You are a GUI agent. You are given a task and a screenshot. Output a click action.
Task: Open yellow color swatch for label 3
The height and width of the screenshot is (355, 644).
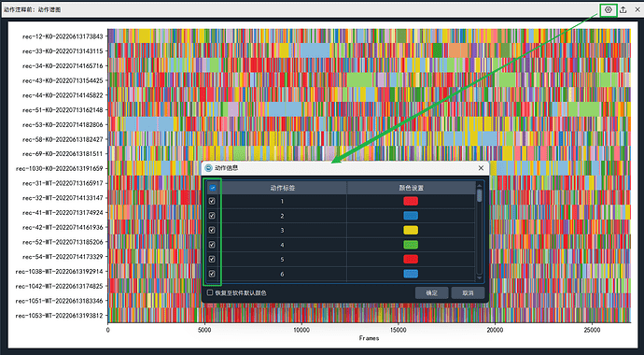411,230
